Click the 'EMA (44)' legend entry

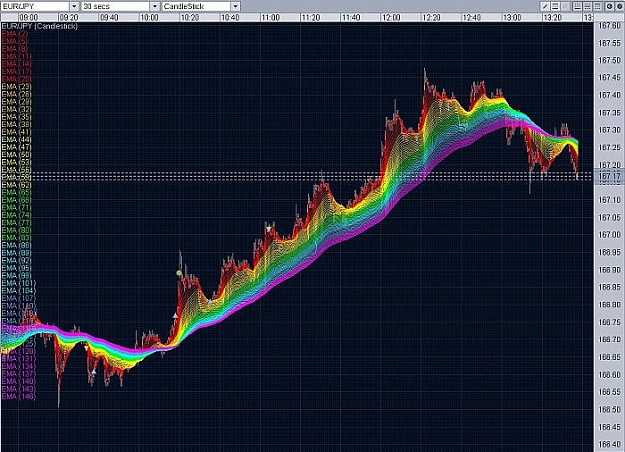pos(16,140)
